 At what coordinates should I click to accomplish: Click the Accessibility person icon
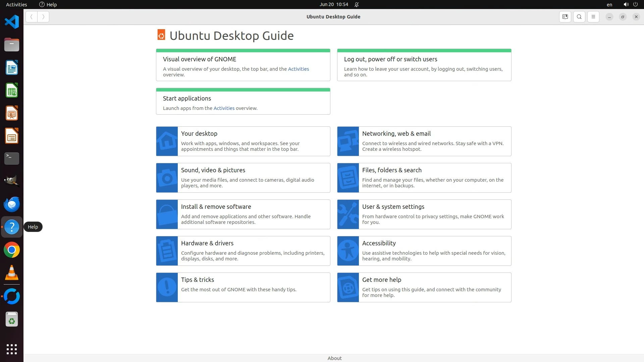[x=348, y=251]
